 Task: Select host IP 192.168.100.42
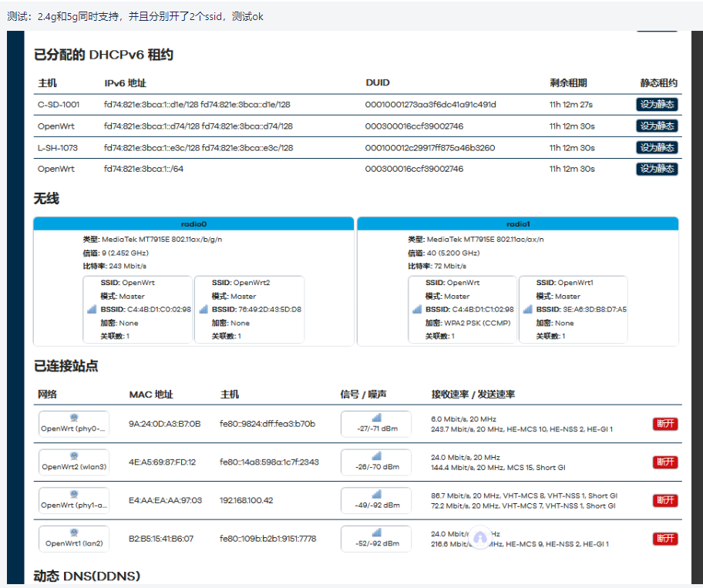pos(246,501)
